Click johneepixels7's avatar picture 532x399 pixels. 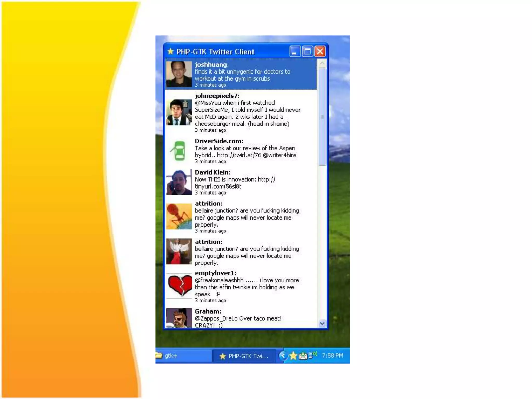tap(179, 112)
